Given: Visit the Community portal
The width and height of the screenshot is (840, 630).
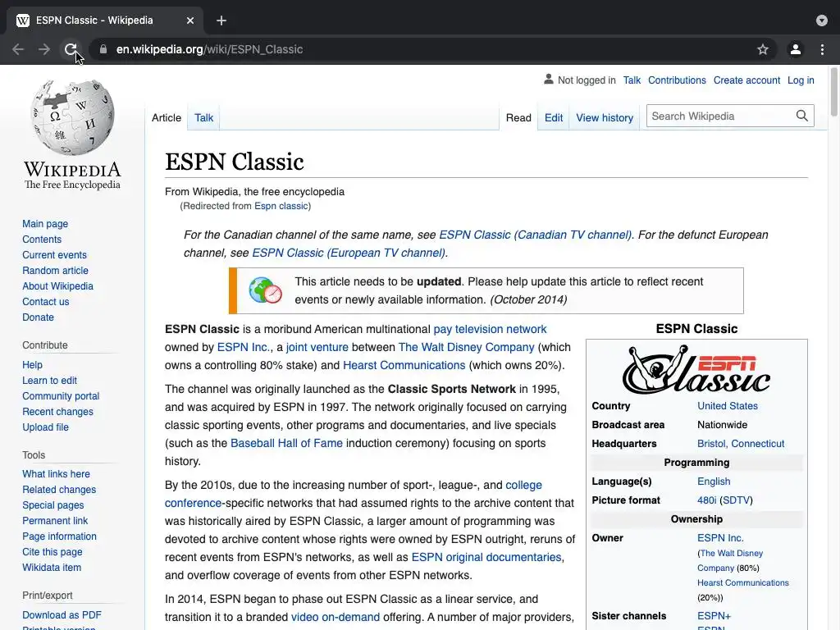Looking at the screenshot, I should pos(61,396).
